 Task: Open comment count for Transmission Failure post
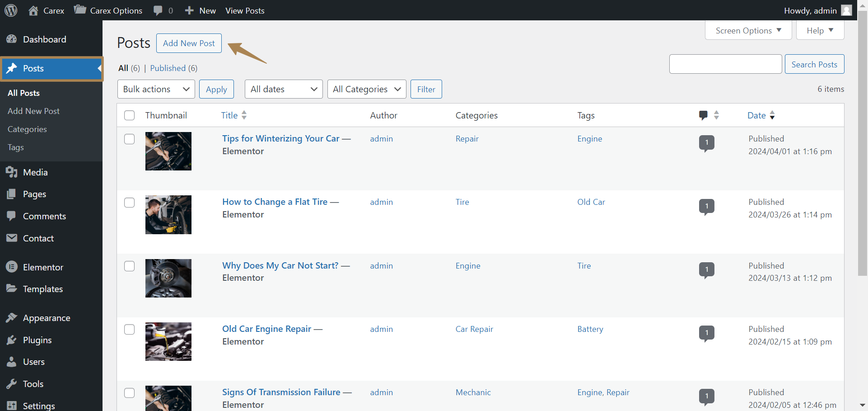coord(707,397)
